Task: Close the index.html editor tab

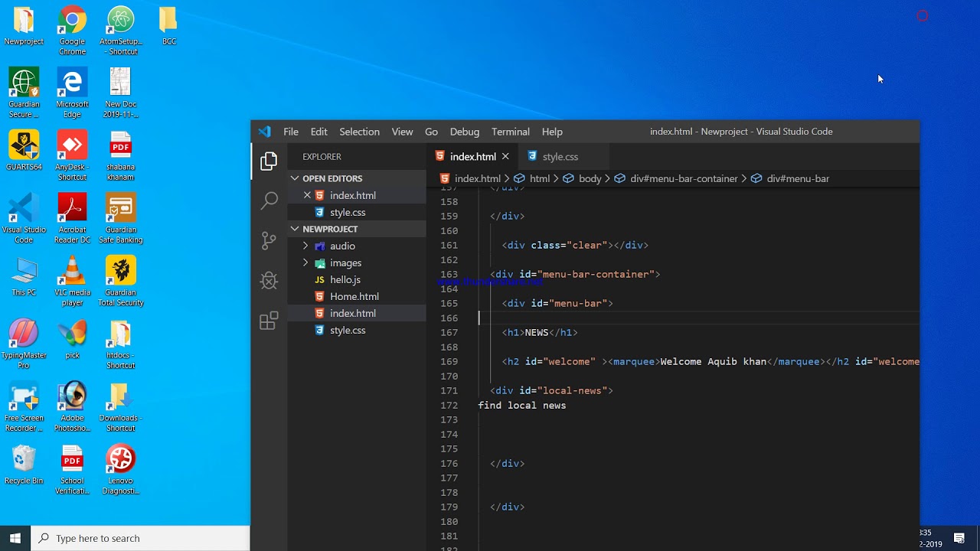Action: [505, 156]
